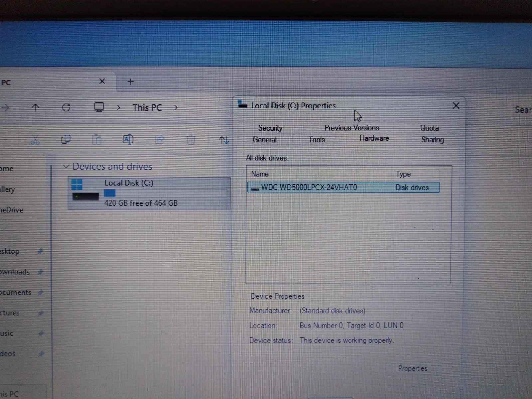Open Documents in the sidebar
This screenshot has width=532, height=399.
[16, 293]
